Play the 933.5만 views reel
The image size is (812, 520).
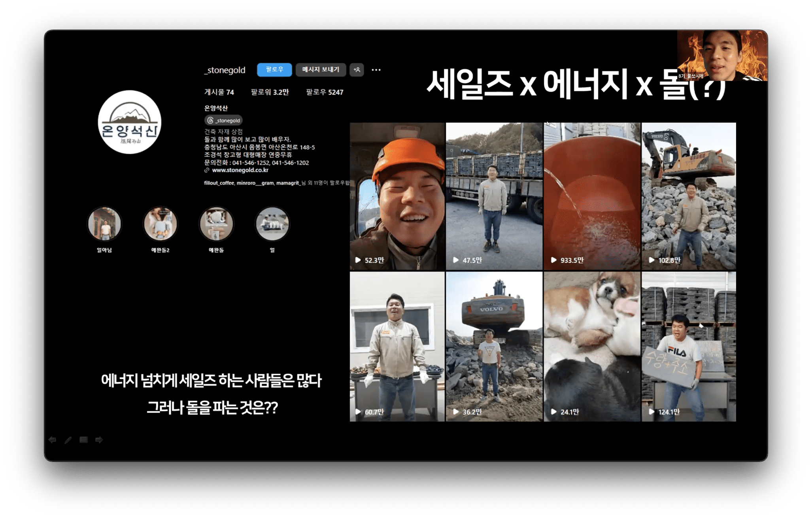point(592,196)
